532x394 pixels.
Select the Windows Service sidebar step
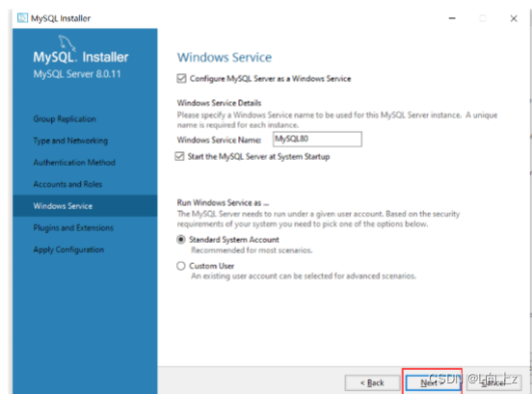pyautogui.click(x=85, y=206)
